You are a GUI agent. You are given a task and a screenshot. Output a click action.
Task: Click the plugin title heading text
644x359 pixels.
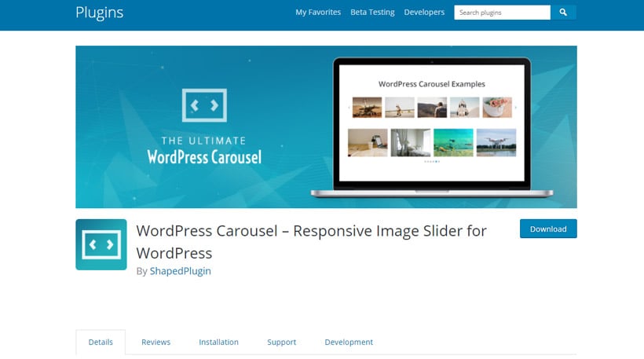click(311, 242)
